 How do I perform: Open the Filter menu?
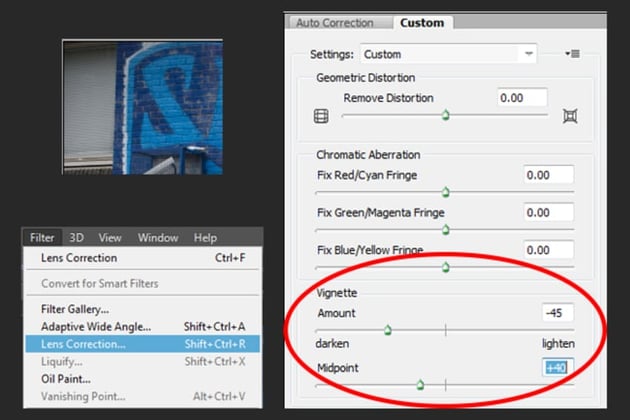point(42,238)
